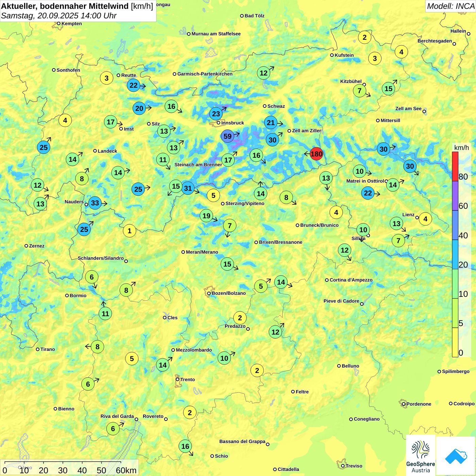Select the blue 21 wind marker

(x=271, y=123)
